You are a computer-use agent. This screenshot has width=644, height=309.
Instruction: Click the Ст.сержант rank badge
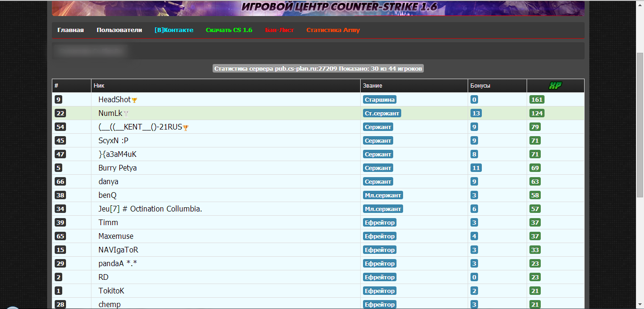click(382, 114)
